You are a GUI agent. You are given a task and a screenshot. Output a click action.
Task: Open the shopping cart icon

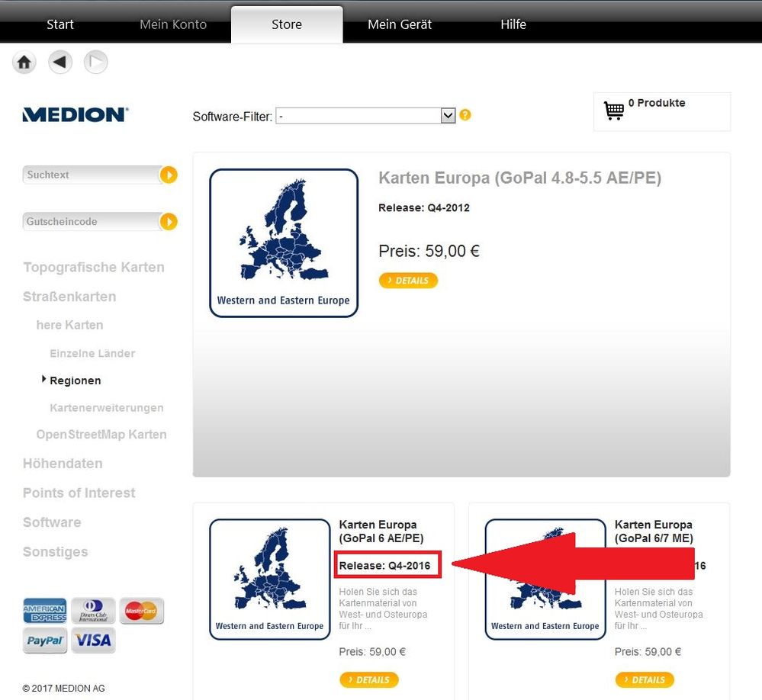click(x=614, y=111)
